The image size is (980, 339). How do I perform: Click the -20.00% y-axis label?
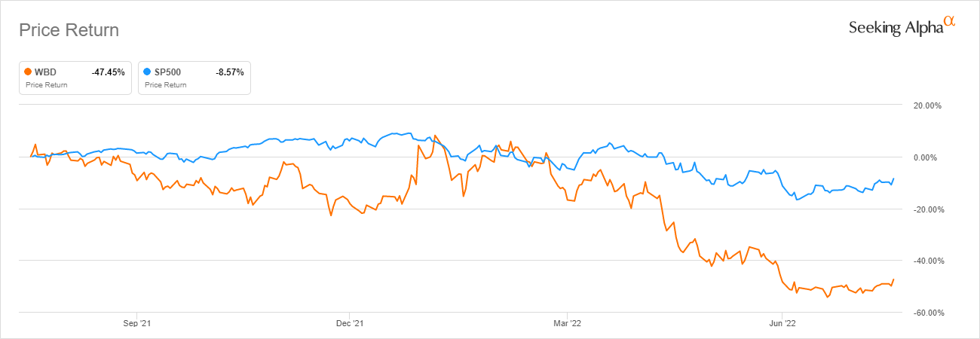click(x=926, y=209)
